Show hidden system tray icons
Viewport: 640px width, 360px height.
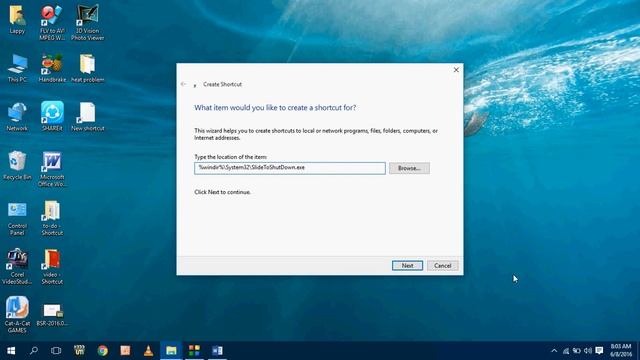554,351
